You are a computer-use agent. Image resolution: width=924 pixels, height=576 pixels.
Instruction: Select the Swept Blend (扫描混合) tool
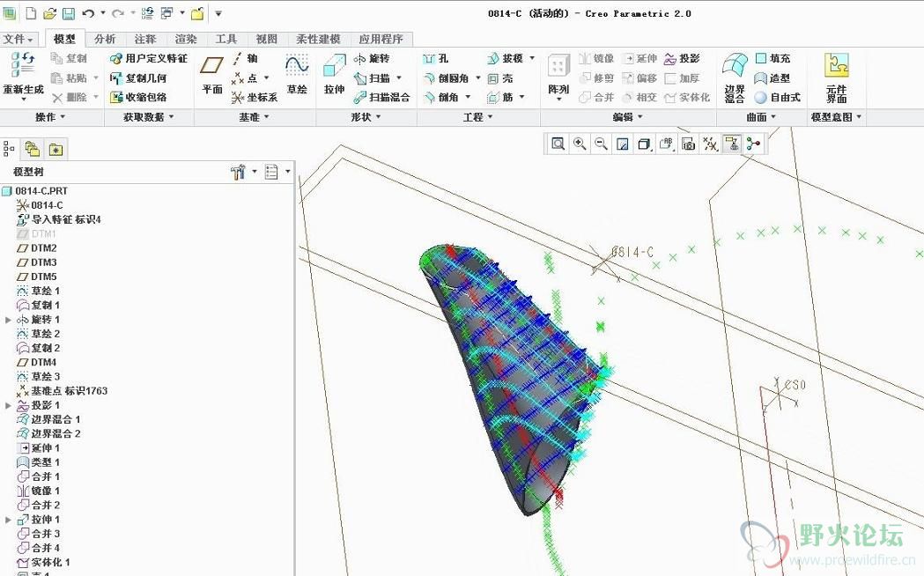(382, 97)
